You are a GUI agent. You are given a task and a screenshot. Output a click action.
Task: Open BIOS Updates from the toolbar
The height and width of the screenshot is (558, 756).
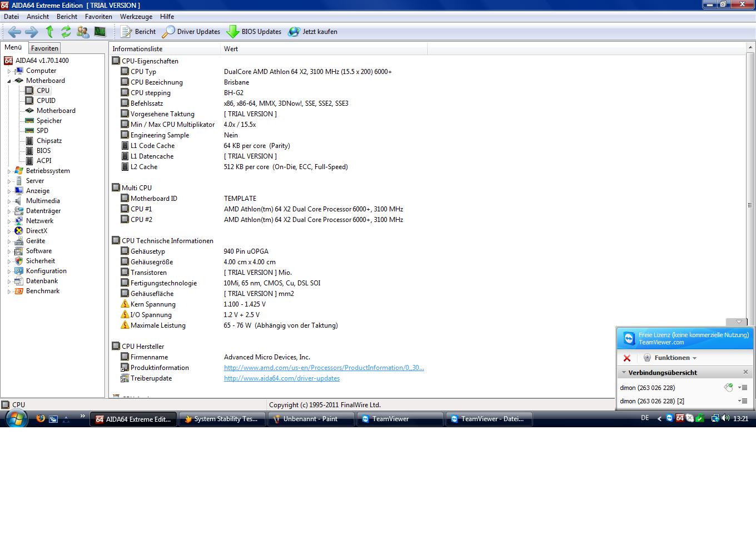point(254,32)
